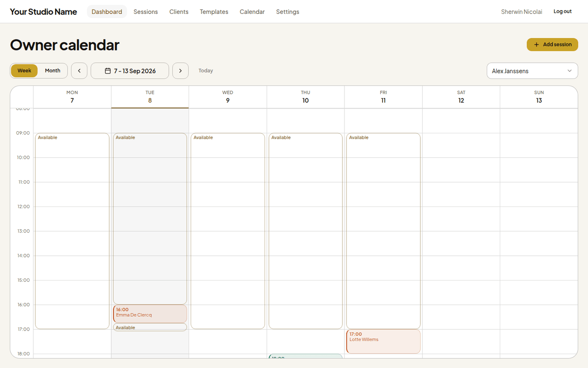
Task: Select Wednesday 9 Available slot
Action: (228, 231)
